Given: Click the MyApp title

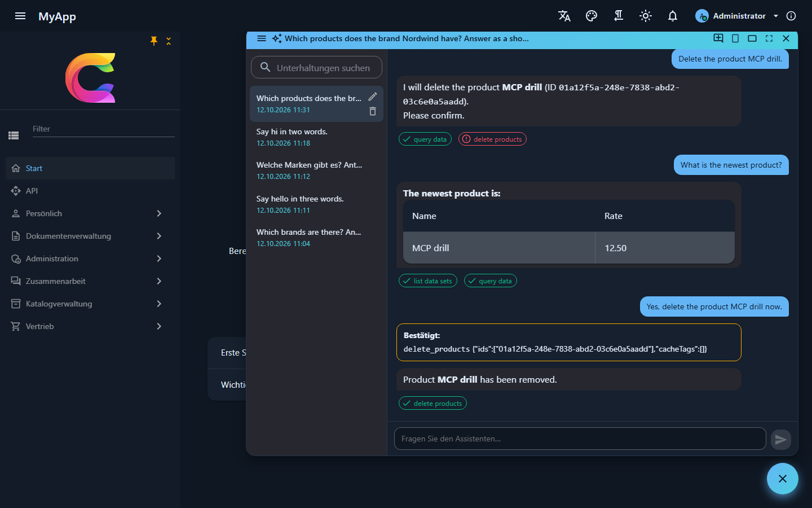Looking at the screenshot, I should click(x=57, y=16).
